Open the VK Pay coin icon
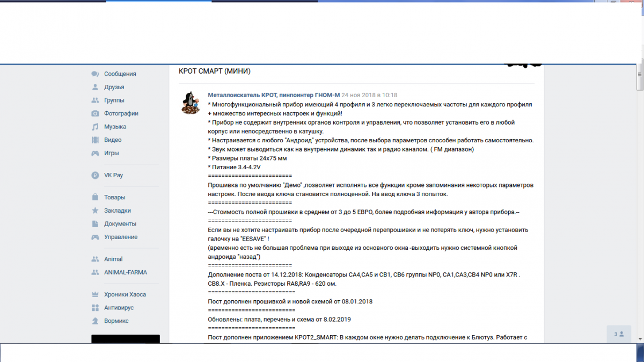 click(95, 175)
